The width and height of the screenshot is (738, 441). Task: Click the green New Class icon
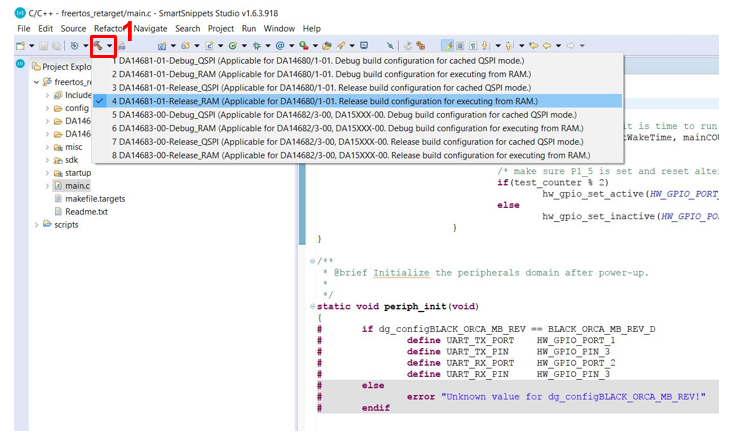pos(233,46)
